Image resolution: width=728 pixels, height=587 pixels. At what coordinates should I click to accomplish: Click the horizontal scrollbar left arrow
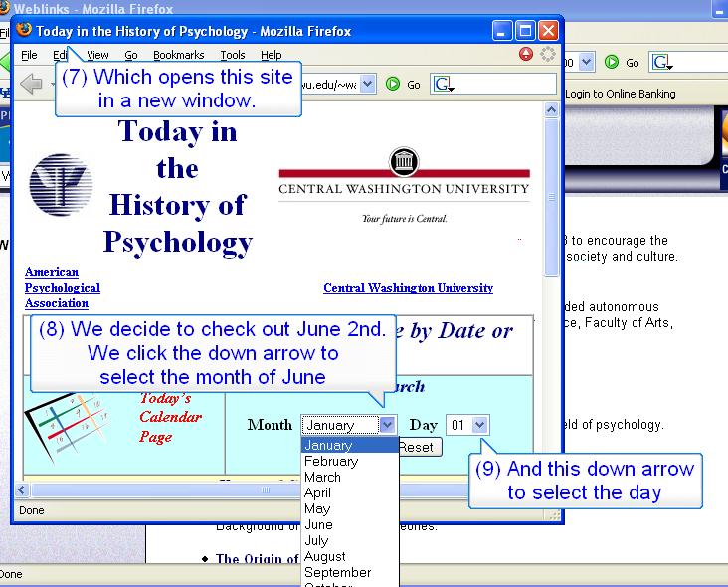[x=22, y=489]
